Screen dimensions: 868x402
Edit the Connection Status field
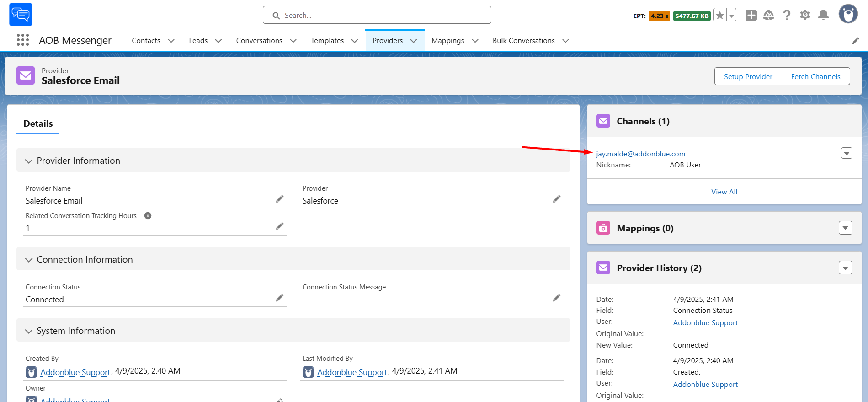pyautogui.click(x=280, y=298)
